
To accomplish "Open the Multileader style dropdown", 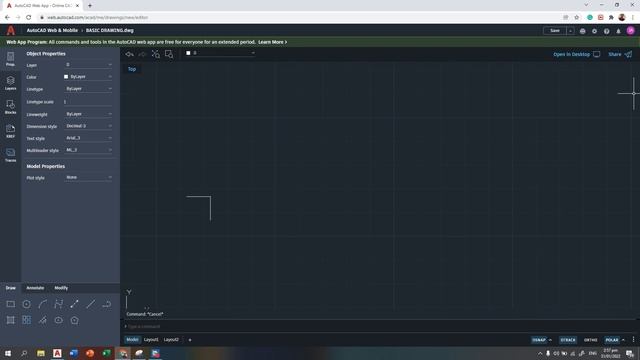I will [x=88, y=150].
